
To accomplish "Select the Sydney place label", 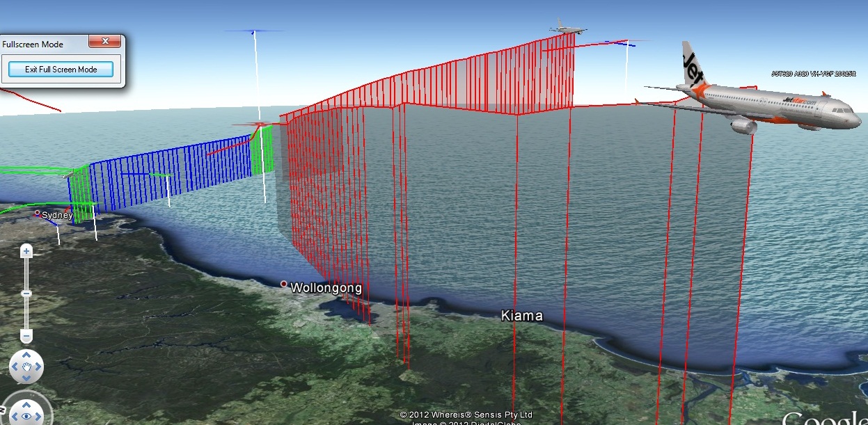I will point(58,215).
